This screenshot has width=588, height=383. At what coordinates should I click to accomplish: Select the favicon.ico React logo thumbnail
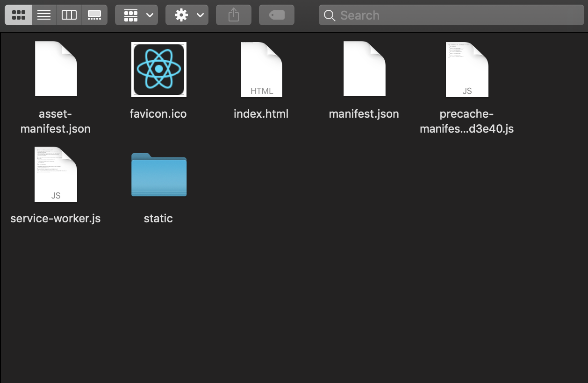pos(158,69)
